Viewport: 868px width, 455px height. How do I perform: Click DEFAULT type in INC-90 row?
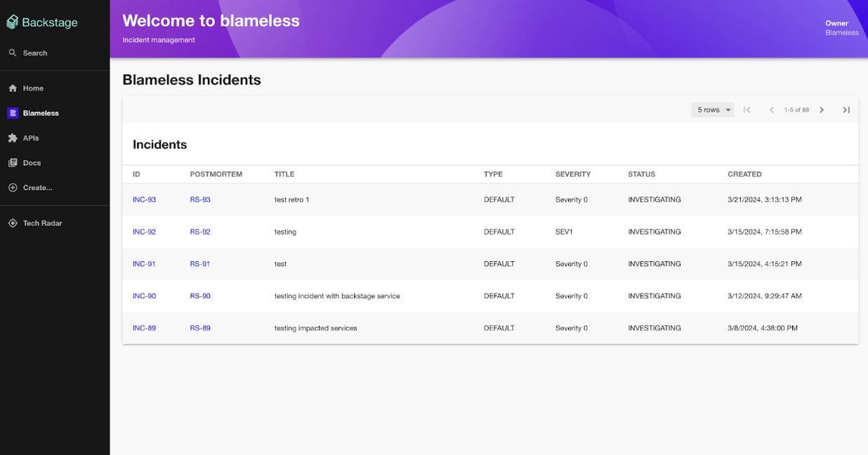499,296
